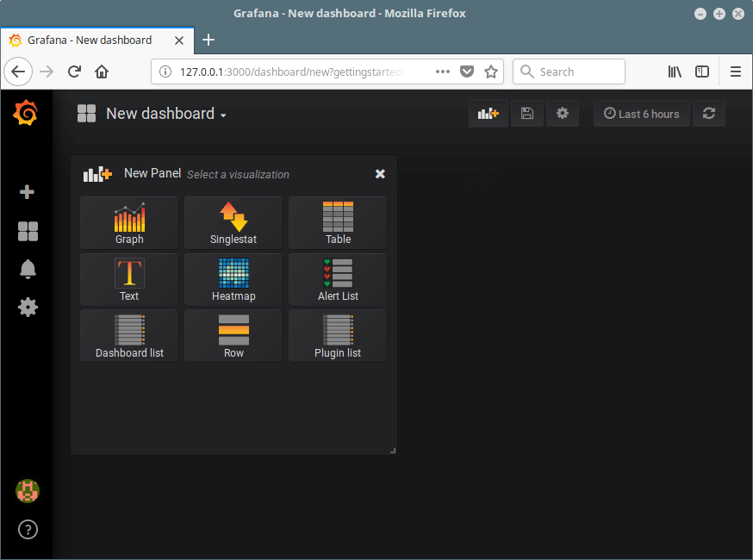This screenshot has width=753, height=560.
Task: Open Alerting bell in the sidebar
Action: [28, 269]
